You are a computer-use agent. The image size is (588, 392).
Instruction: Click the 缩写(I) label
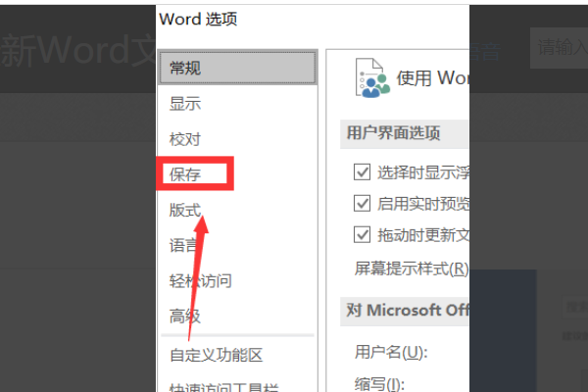[x=379, y=384]
